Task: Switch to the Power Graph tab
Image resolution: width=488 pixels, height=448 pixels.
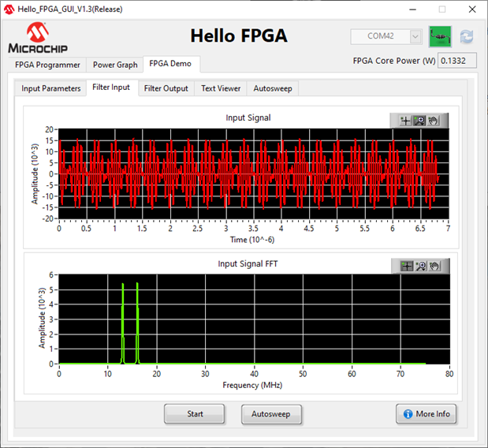Action: click(115, 65)
